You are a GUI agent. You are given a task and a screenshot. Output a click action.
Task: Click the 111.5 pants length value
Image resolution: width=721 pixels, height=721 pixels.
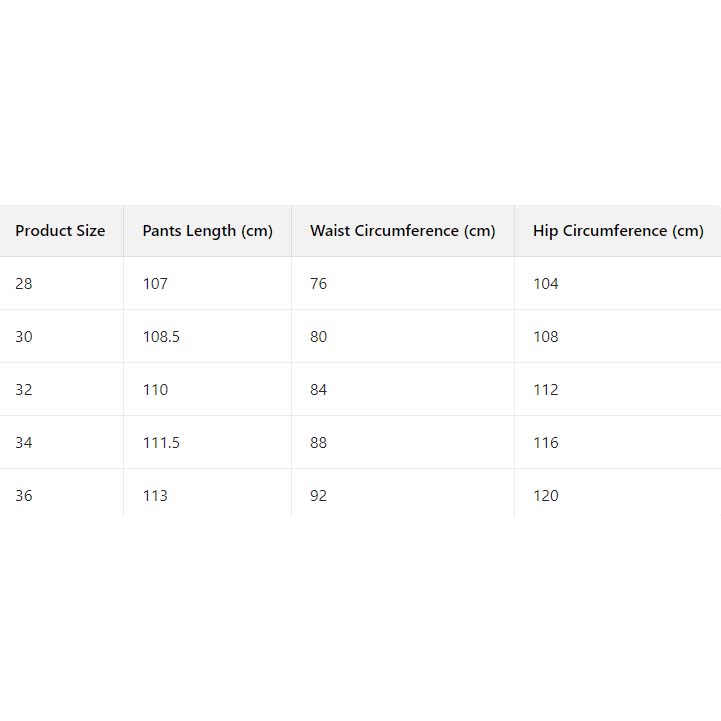(161, 443)
